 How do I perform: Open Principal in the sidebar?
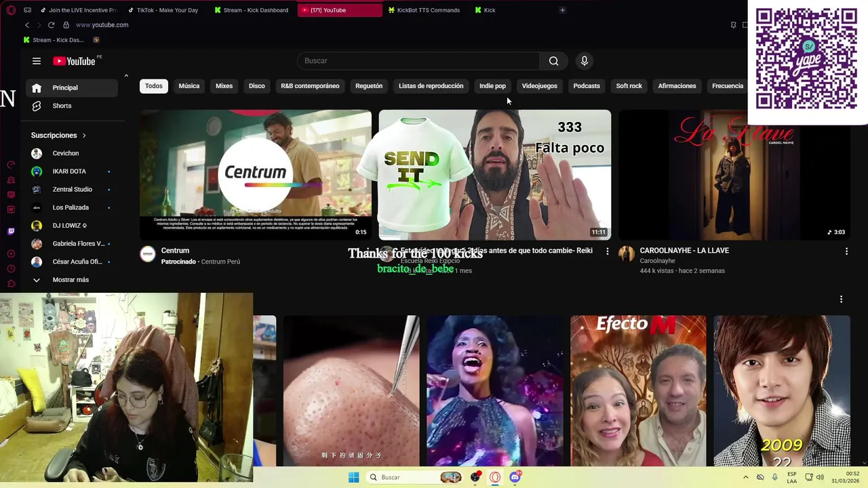[x=71, y=87]
